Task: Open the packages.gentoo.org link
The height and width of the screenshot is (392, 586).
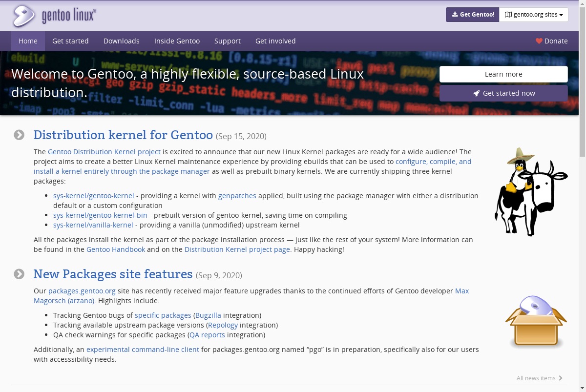Action: (x=82, y=291)
